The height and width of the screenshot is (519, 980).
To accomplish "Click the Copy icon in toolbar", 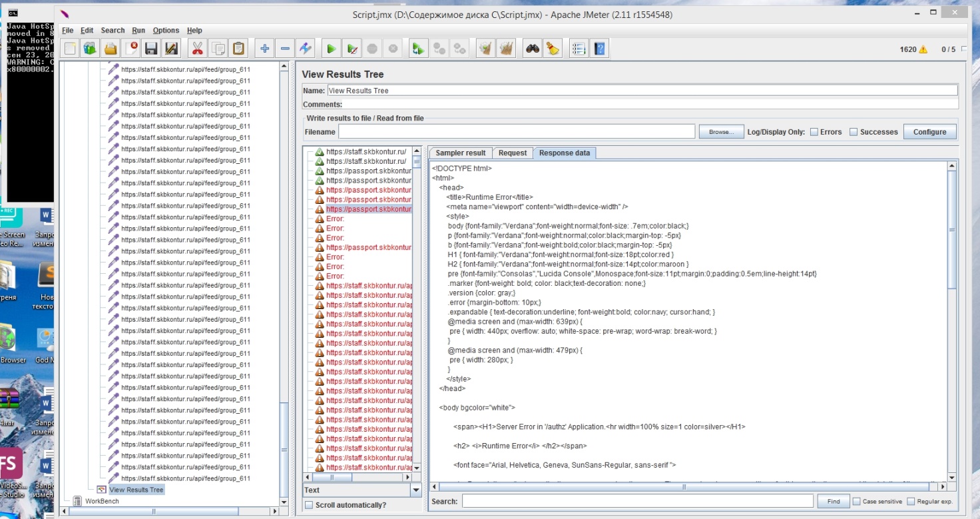I will pos(218,48).
